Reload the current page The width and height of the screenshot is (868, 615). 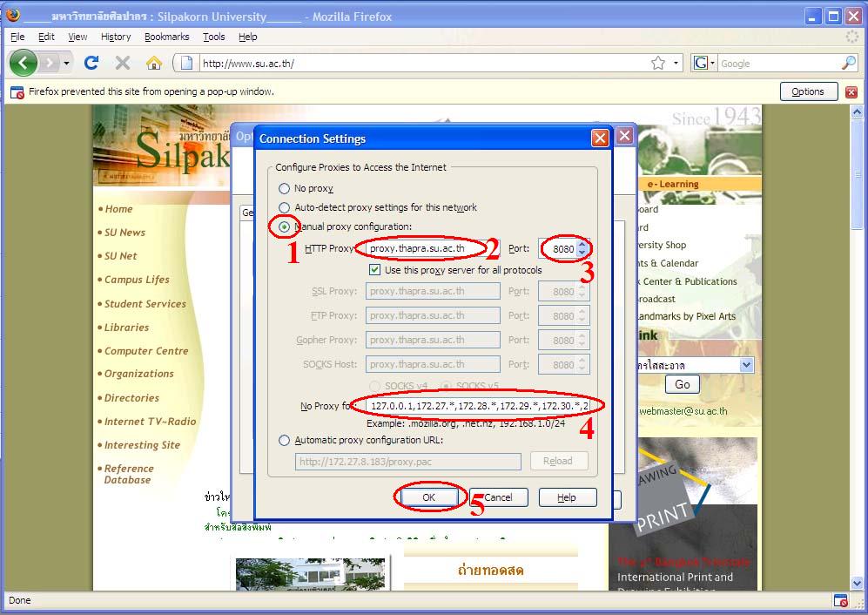pos(91,64)
